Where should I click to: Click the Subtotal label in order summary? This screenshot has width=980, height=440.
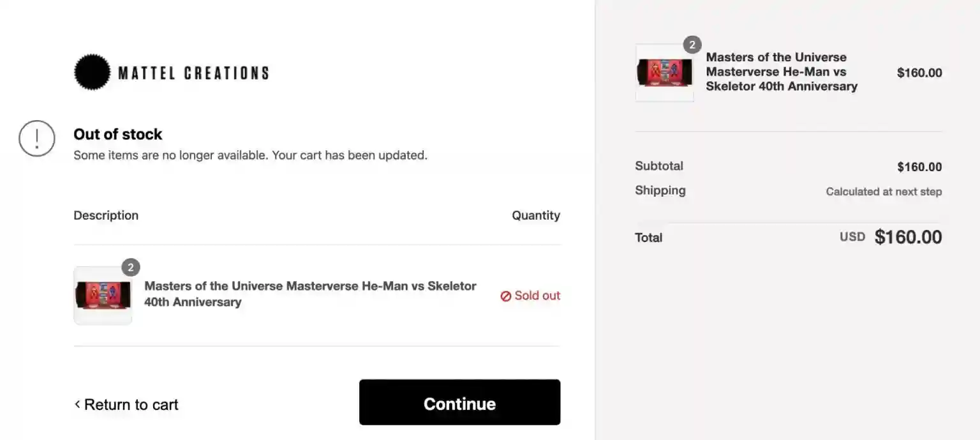pyautogui.click(x=658, y=166)
